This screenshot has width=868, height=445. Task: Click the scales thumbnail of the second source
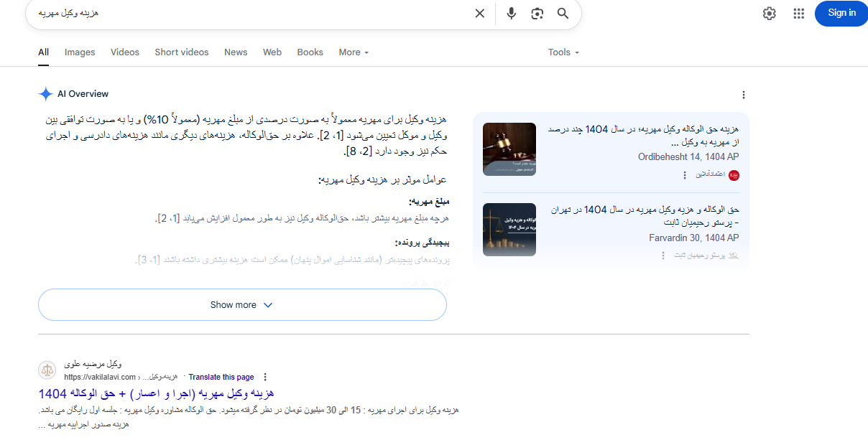[509, 230]
